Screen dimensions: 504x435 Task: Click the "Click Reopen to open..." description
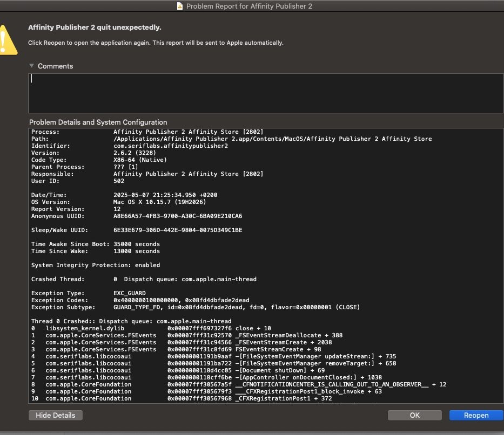156,43
